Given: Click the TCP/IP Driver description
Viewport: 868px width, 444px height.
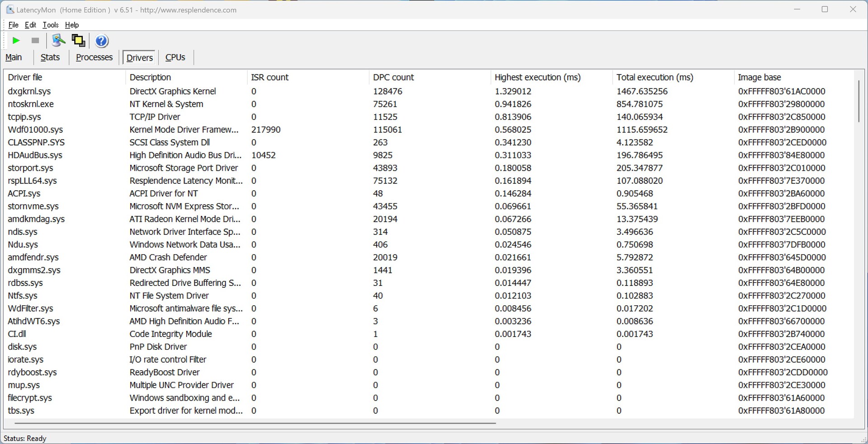Looking at the screenshot, I should pyautogui.click(x=155, y=117).
